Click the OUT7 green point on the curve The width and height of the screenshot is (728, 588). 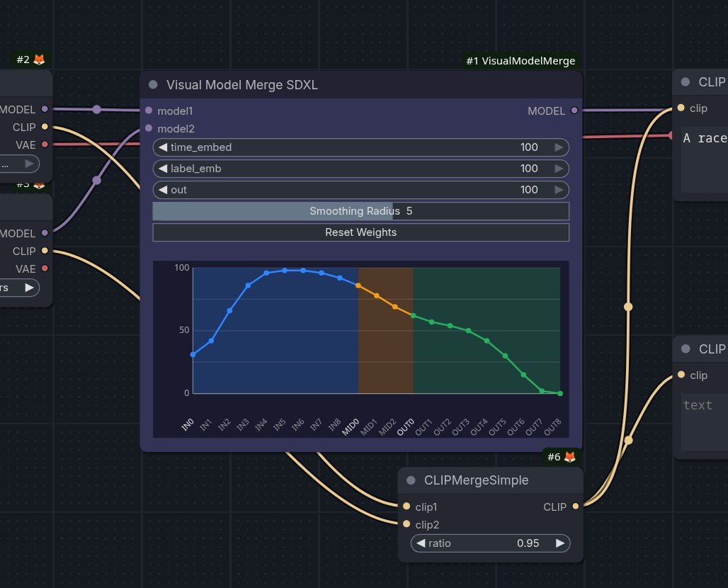(x=542, y=391)
